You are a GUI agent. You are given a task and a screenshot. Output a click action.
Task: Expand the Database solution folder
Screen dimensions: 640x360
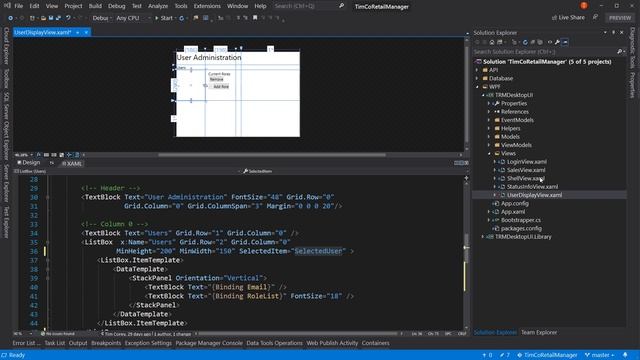click(477, 78)
